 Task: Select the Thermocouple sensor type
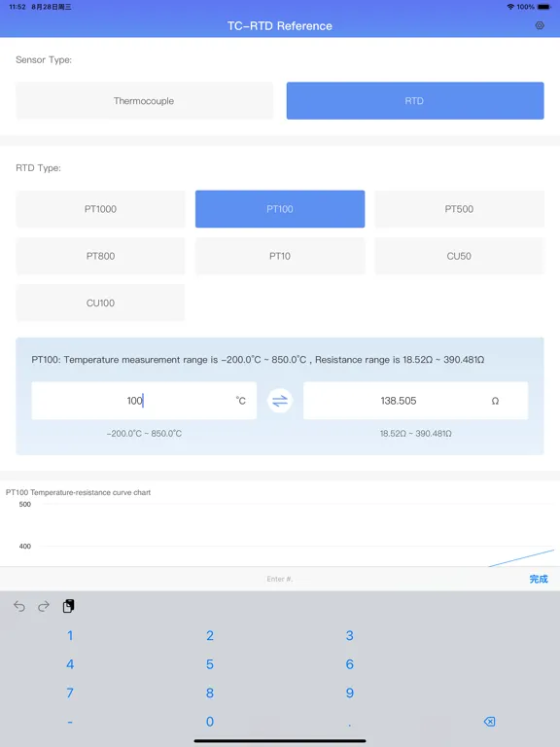pyautogui.click(x=144, y=100)
